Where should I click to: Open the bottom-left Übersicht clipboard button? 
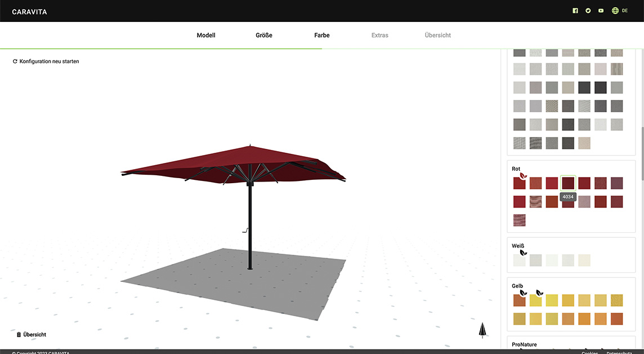31,335
